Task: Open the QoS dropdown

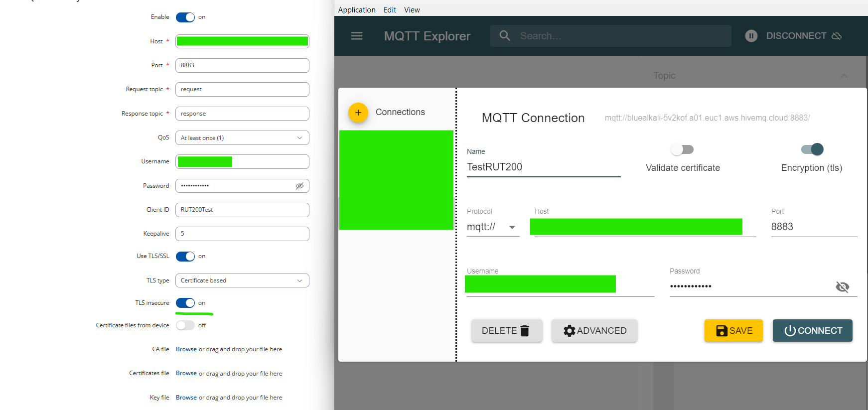Action: coord(242,138)
